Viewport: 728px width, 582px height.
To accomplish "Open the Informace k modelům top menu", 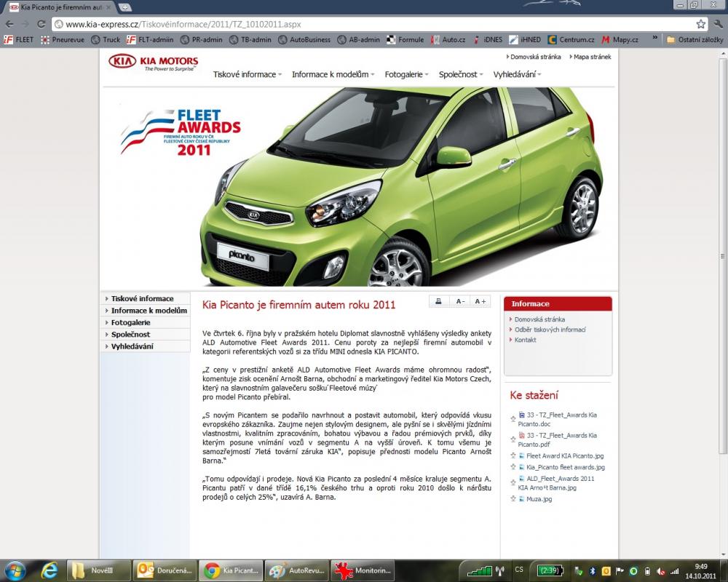I will point(333,74).
